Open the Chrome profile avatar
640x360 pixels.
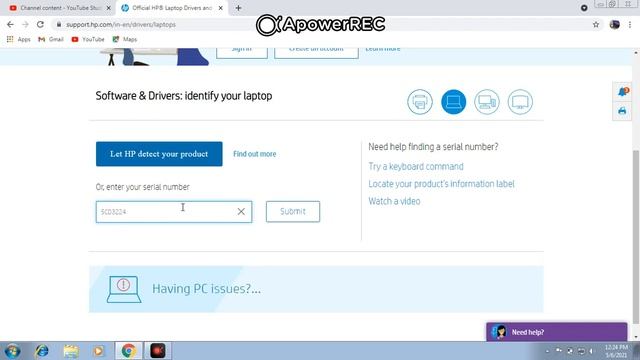tap(615, 24)
